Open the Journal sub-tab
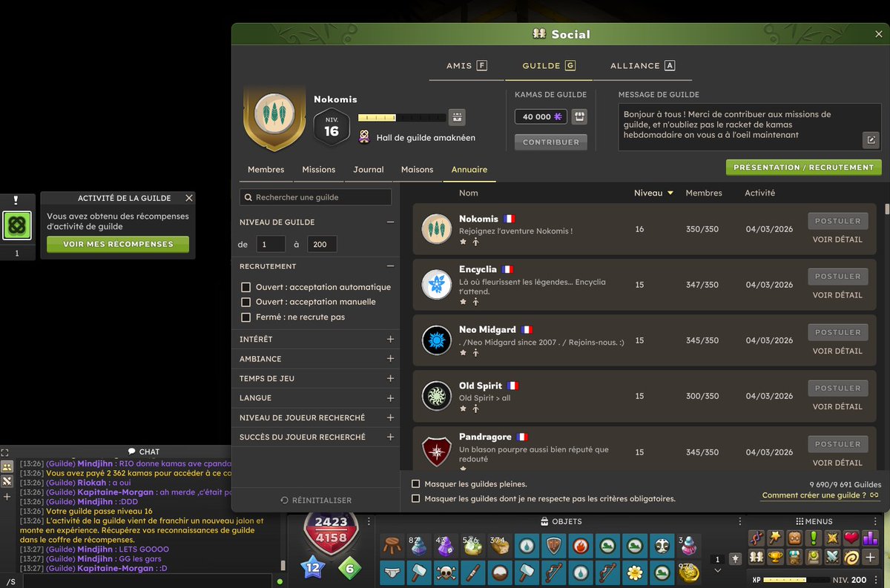 [x=369, y=170]
